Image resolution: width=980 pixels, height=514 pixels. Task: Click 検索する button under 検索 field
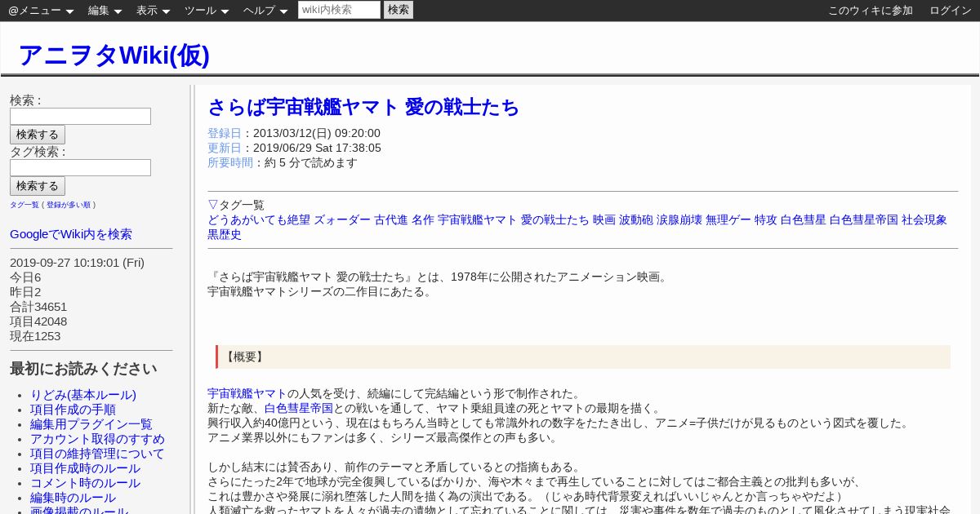coord(38,135)
